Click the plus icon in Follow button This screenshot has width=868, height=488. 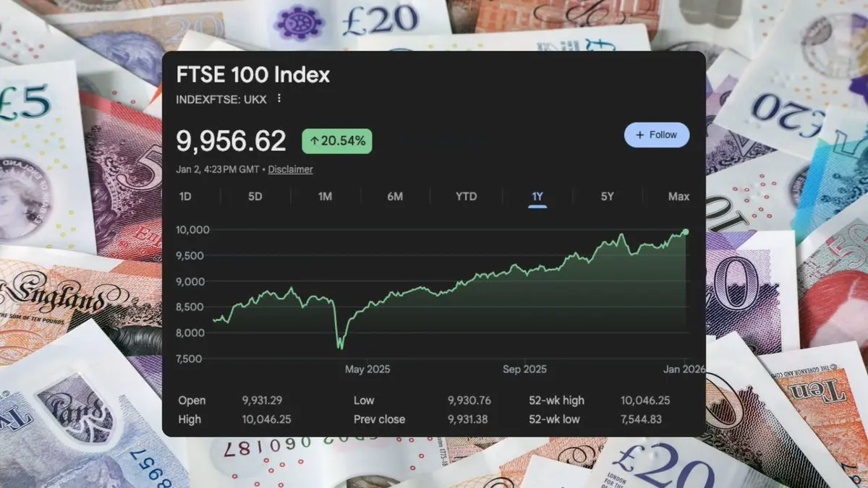639,134
